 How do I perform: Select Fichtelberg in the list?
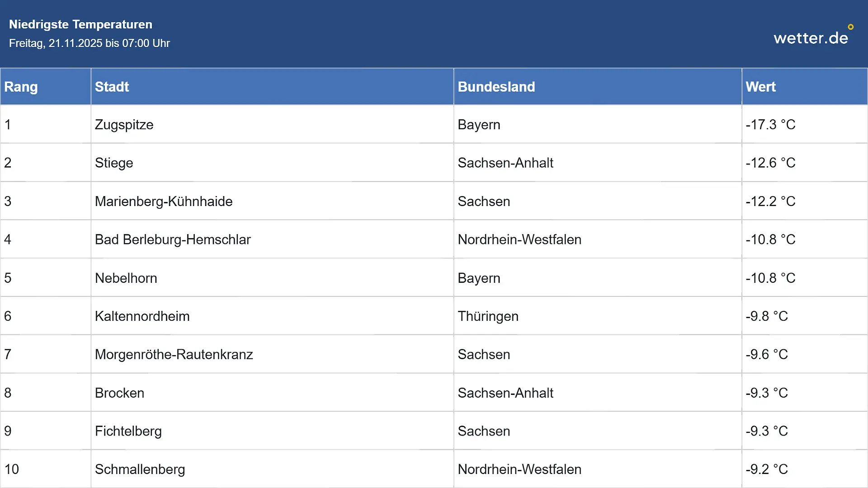click(x=128, y=431)
